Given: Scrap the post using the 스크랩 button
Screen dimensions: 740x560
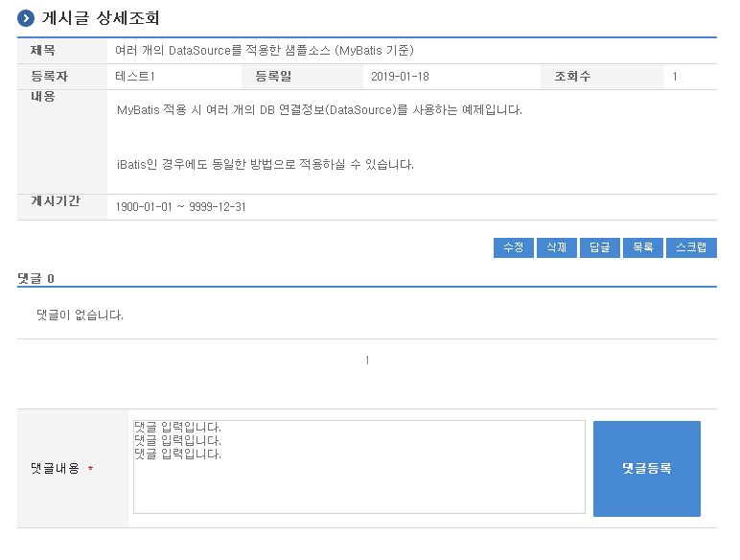Looking at the screenshot, I should 690,247.
